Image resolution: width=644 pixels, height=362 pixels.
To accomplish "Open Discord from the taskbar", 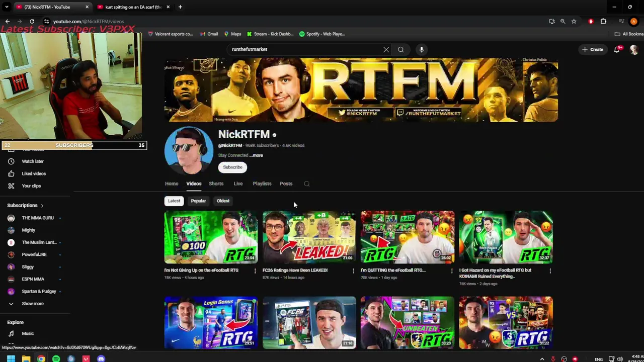I will click(101, 358).
